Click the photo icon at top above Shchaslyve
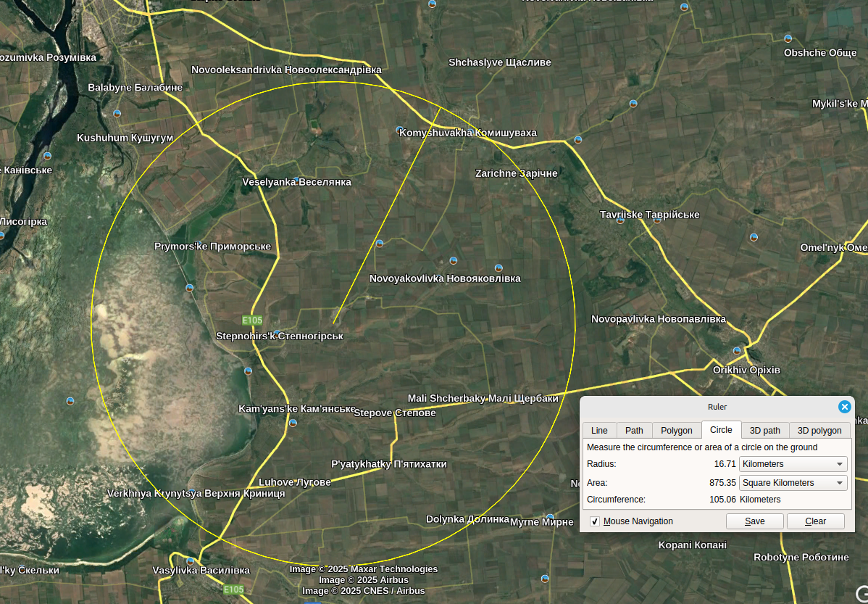Image resolution: width=868 pixels, height=604 pixels. click(433, 4)
